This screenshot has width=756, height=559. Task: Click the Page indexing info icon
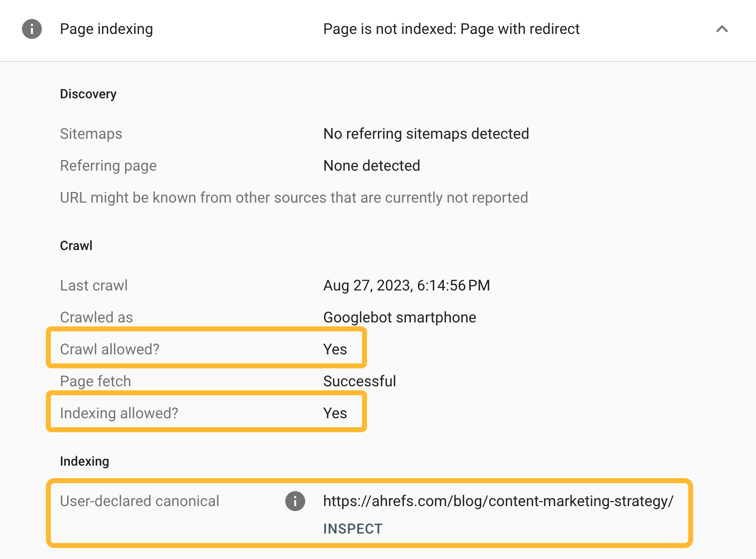click(x=31, y=28)
